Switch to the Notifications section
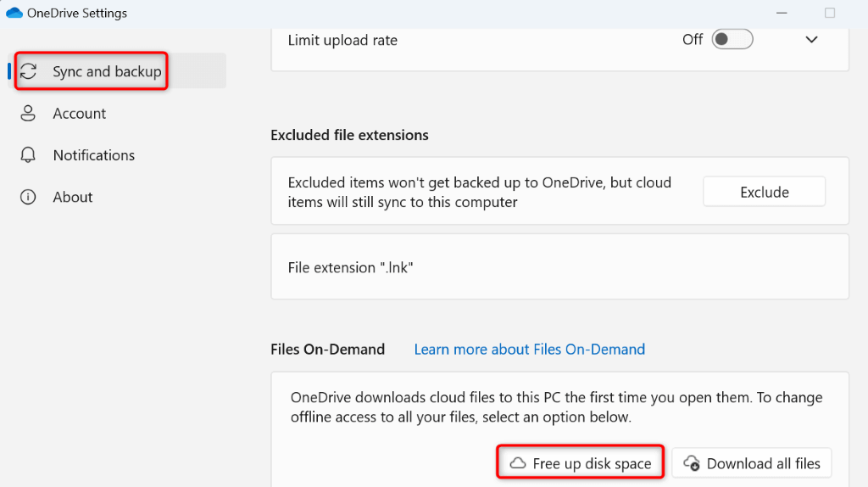868x487 pixels. pos(93,155)
